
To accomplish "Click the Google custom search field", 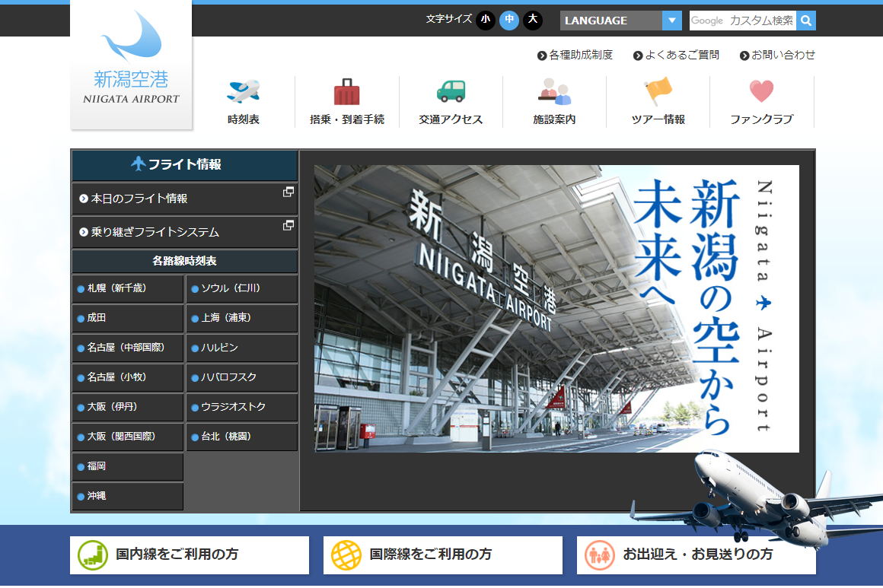I will click(x=742, y=21).
